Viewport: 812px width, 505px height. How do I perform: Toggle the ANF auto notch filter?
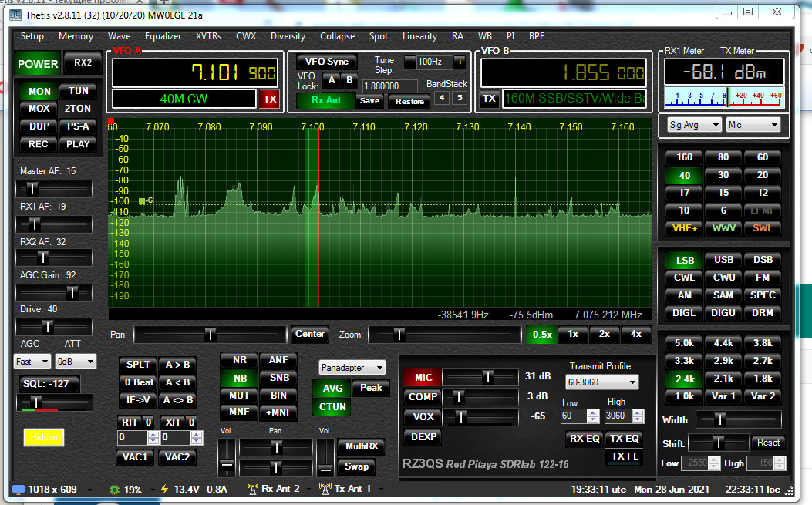click(x=278, y=360)
